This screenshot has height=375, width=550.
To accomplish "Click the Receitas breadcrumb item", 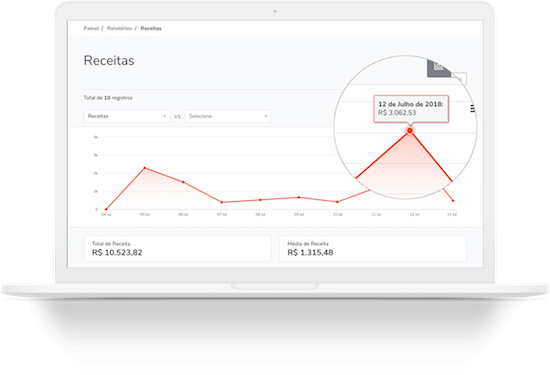I will [151, 28].
